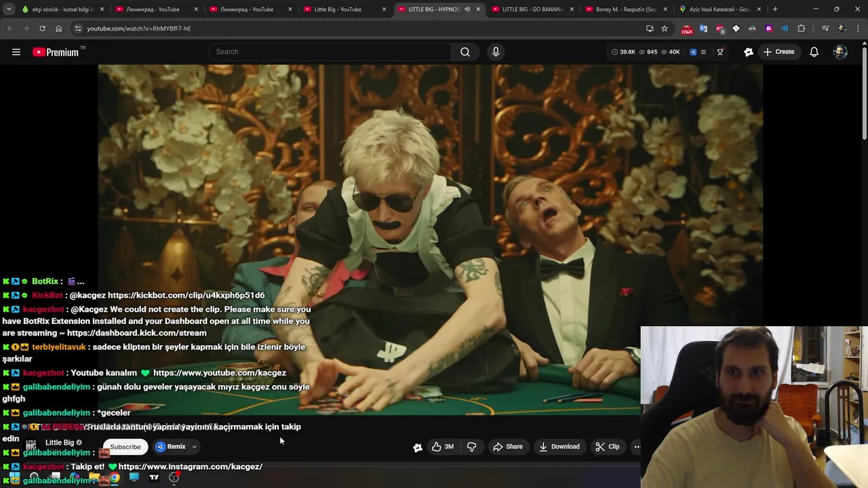Screen dimensions: 868x488
Task: Click the Create button
Action: click(x=778, y=52)
